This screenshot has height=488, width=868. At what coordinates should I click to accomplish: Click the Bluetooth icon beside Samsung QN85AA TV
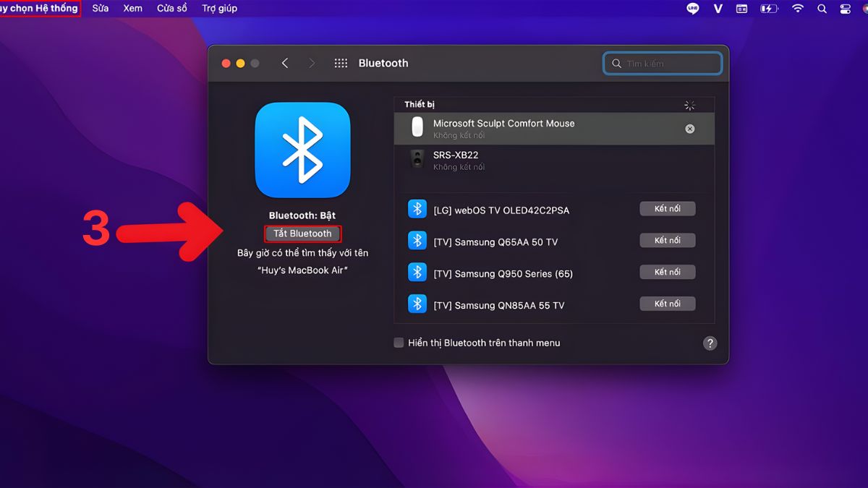pyautogui.click(x=417, y=304)
